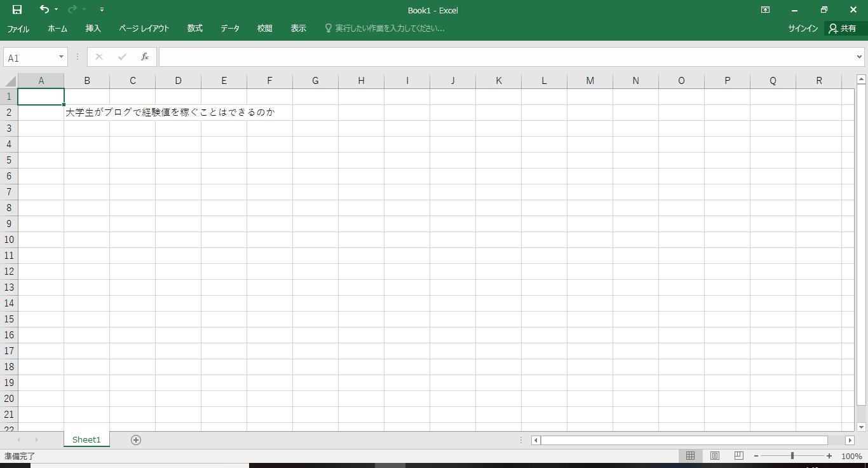Open ribbon display options icon
The height and width of the screenshot is (468, 868).
pos(766,10)
